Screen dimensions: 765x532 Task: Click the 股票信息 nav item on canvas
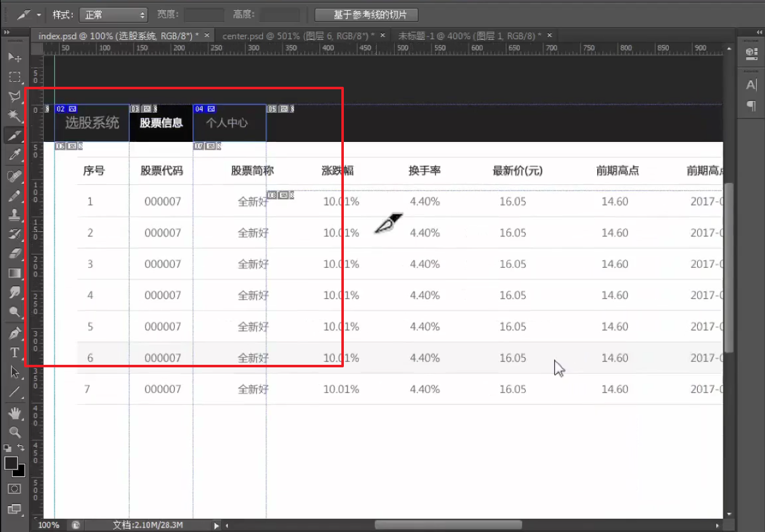coord(161,123)
